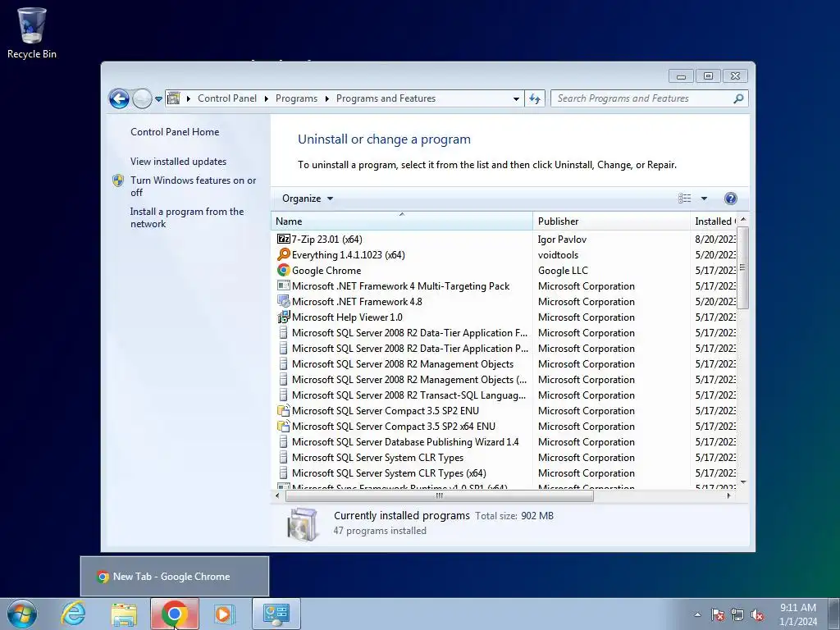Open Windows Explorer from taskbar
The height and width of the screenshot is (630, 840).
tap(124, 614)
